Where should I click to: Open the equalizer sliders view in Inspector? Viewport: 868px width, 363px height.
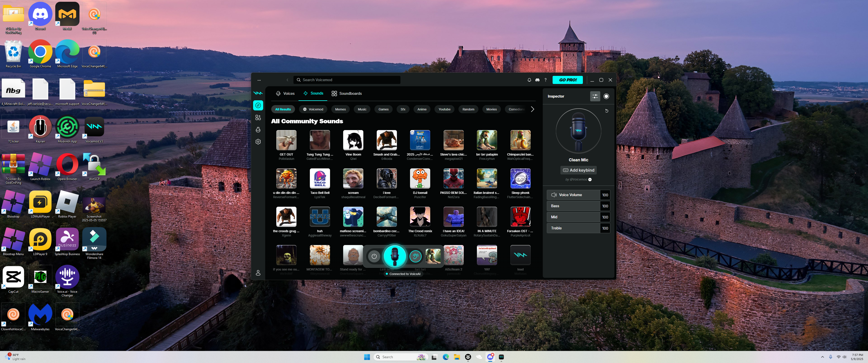point(595,96)
